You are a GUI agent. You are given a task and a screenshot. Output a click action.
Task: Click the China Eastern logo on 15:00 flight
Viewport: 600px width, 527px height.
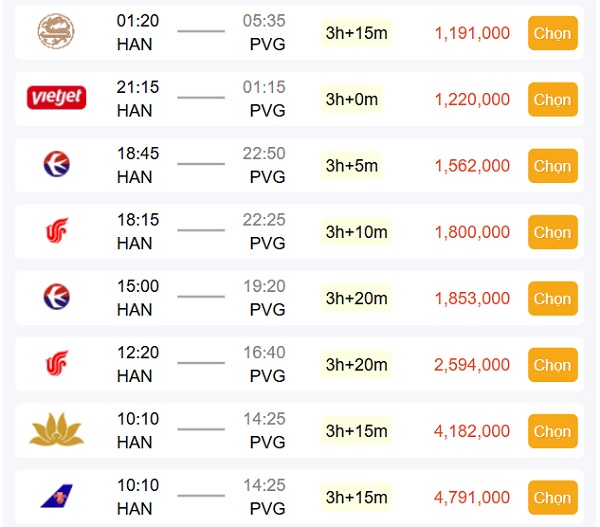(57, 297)
